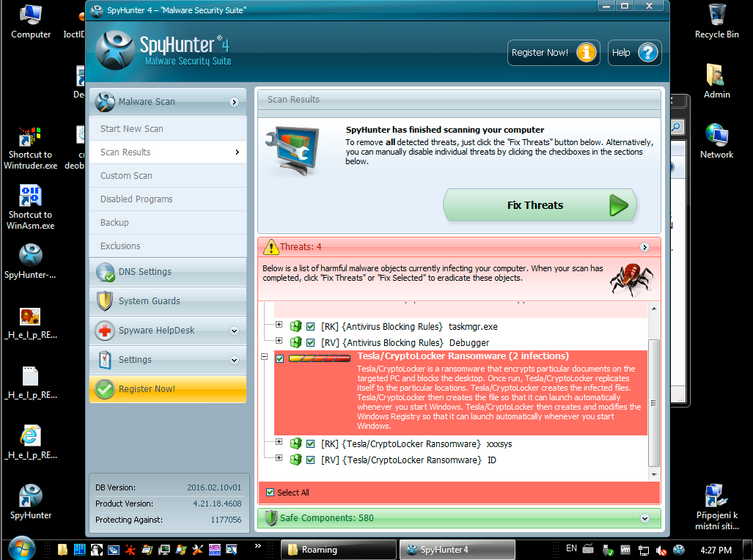Screen dimensions: 753x560
Task: Click the Help question mark icon
Action: [x=648, y=52]
